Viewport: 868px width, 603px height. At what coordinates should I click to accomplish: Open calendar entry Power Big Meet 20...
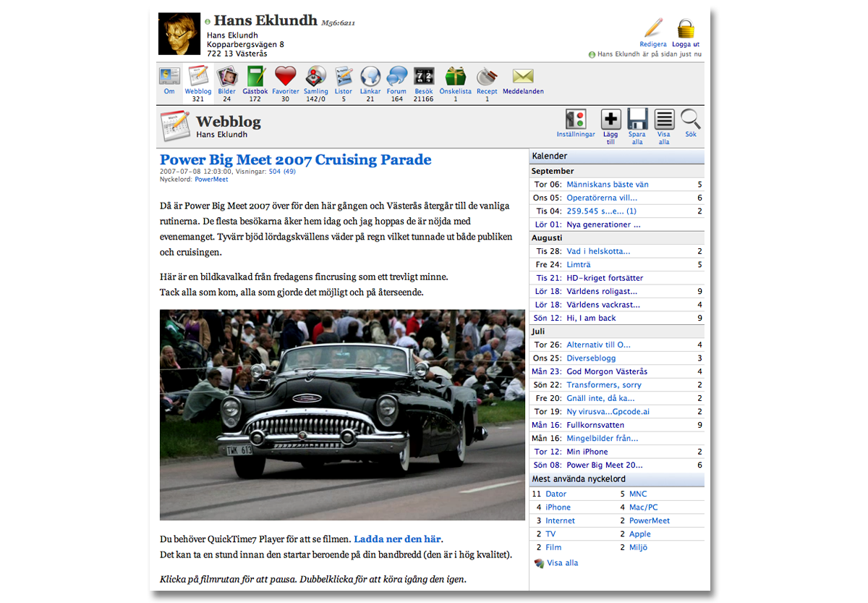(605, 465)
